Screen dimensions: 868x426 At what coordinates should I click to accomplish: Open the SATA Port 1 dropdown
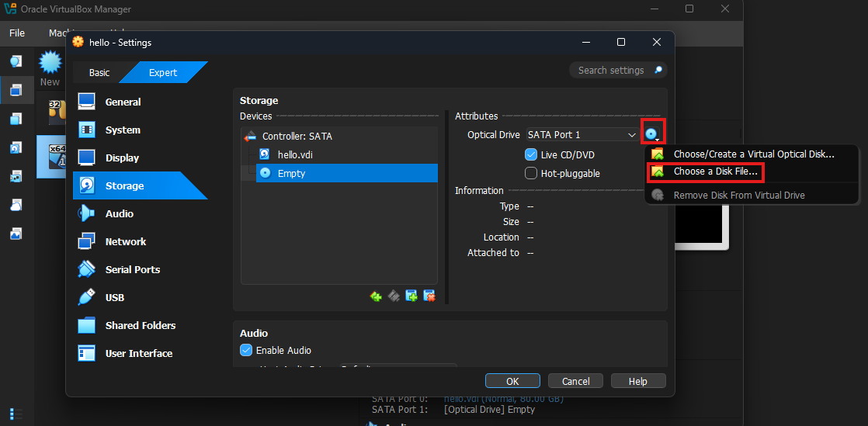(582, 135)
